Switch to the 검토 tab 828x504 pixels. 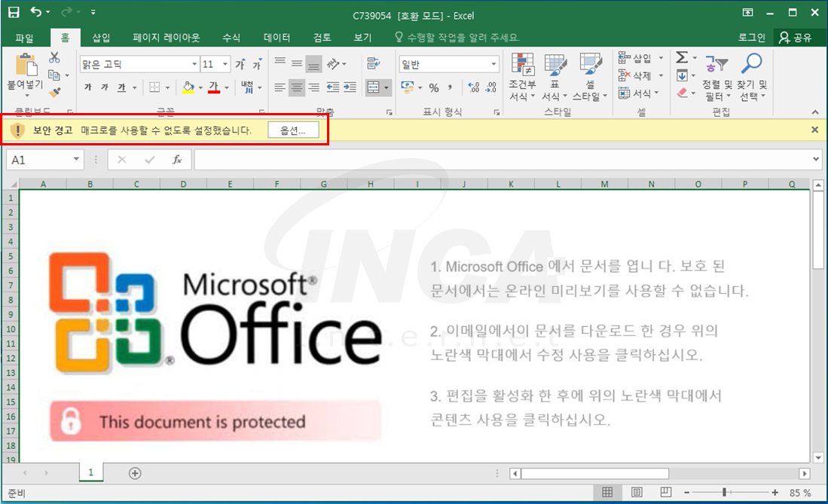(x=322, y=38)
